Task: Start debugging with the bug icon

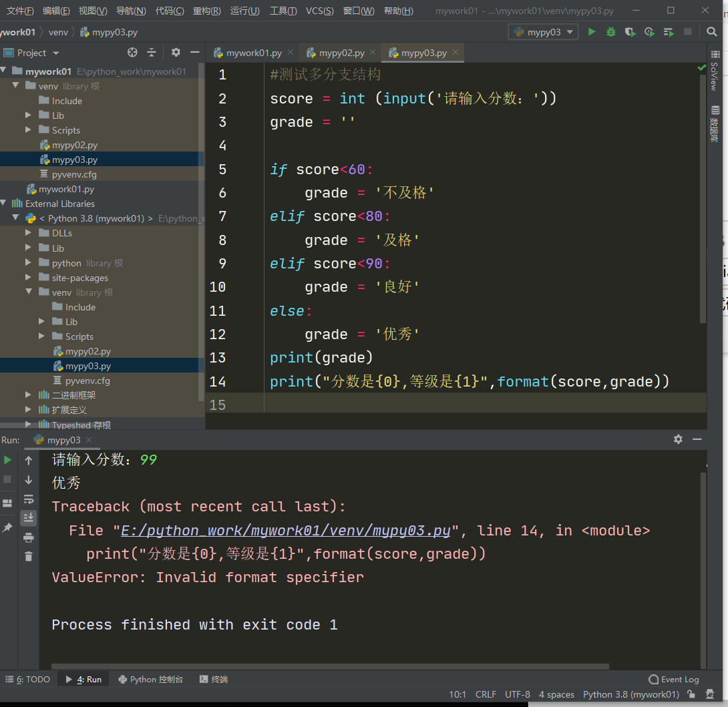Action: [610, 32]
